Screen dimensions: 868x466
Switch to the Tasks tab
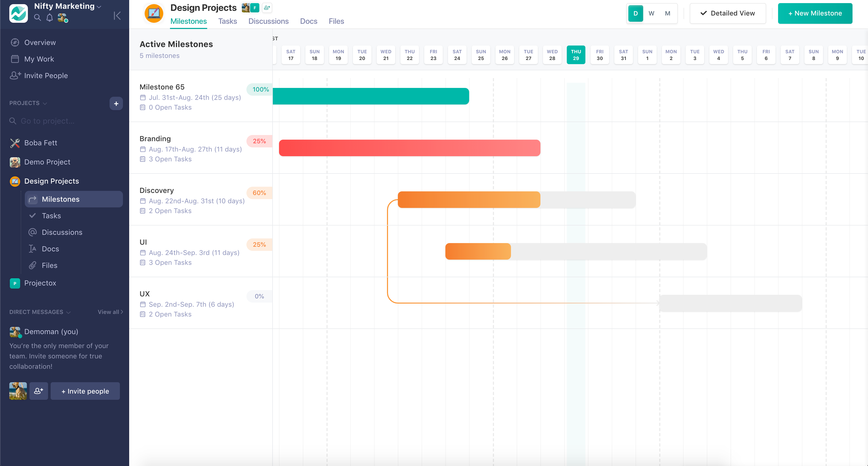click(227, 21)
